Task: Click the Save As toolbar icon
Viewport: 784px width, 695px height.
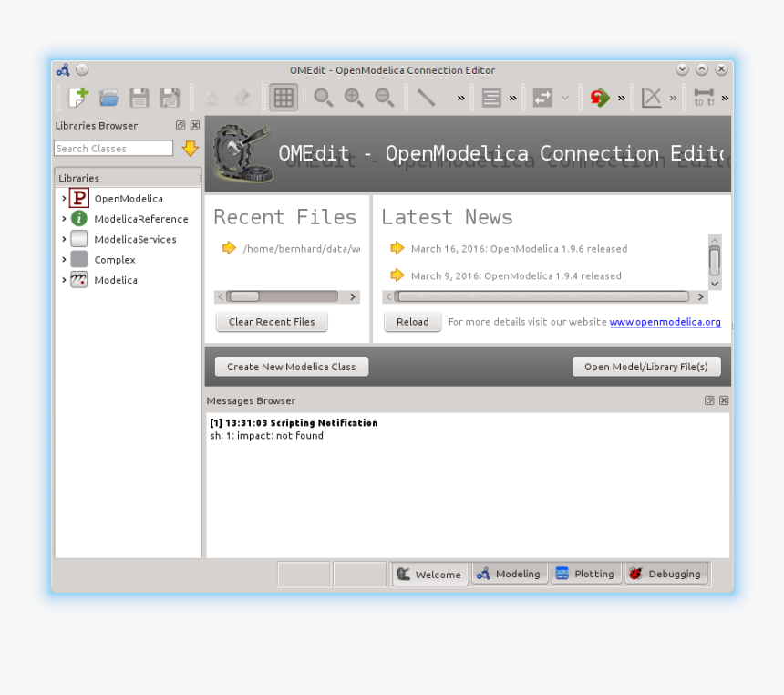Action: point(170,98)
